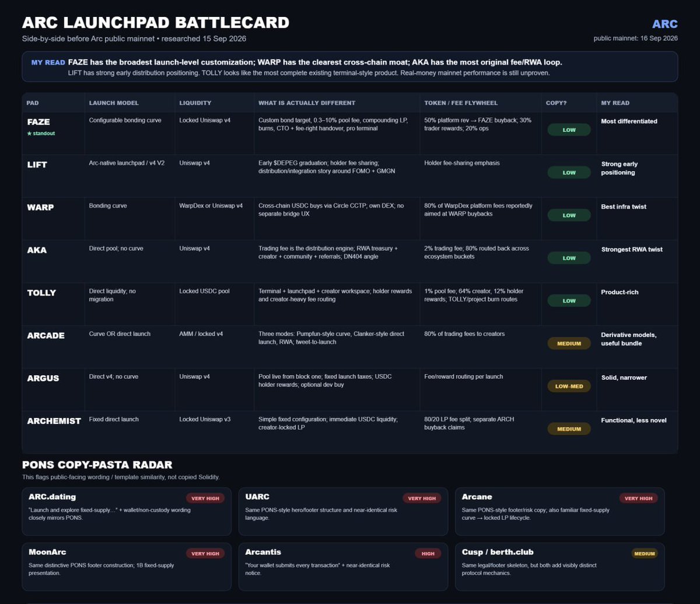The image size is (700, 604).
Task: Click the MEDIUM badge in the ARCADE row
Action: 569,343
